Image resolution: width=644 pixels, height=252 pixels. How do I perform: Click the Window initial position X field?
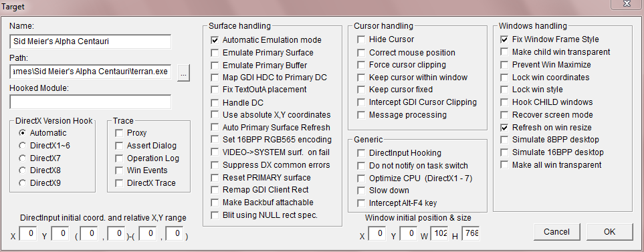(x=377, y=233)
